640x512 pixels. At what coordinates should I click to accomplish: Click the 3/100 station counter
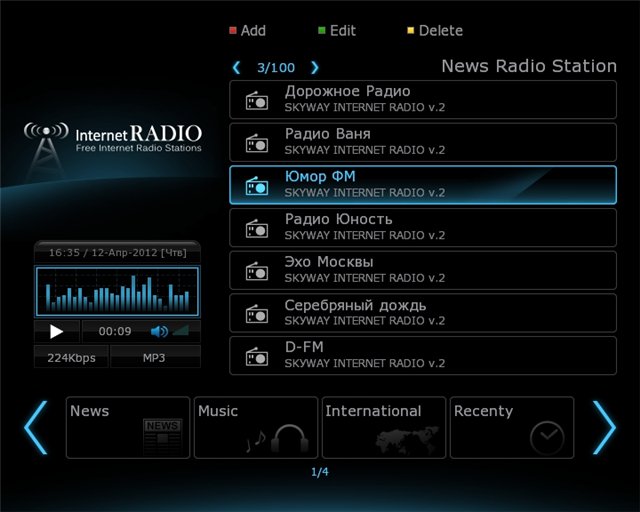(x=276, y=68)
